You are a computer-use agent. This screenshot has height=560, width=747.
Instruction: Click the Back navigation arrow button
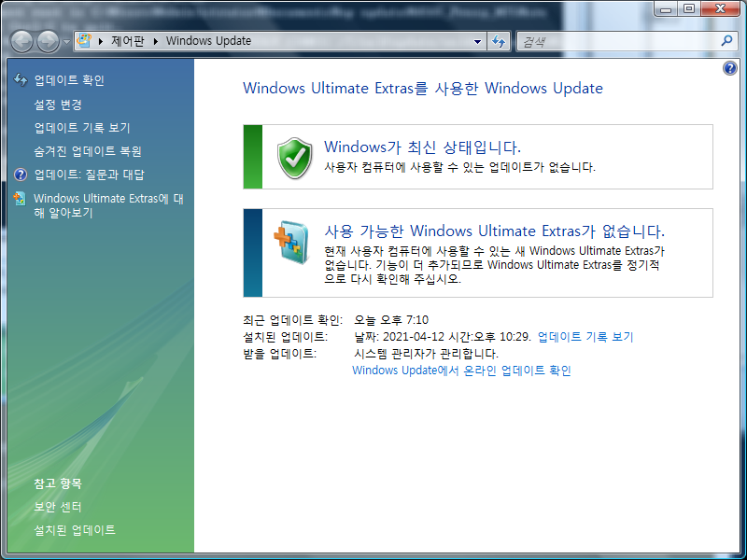coord(21,41)
